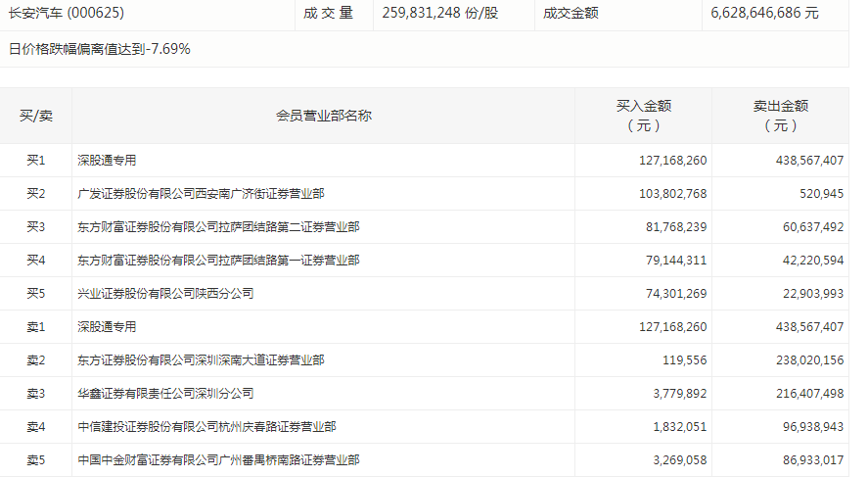Click buy amount 81,768,239
This screenshot has height=478, width=868.
pyautogui.click(x=676, y=227)
